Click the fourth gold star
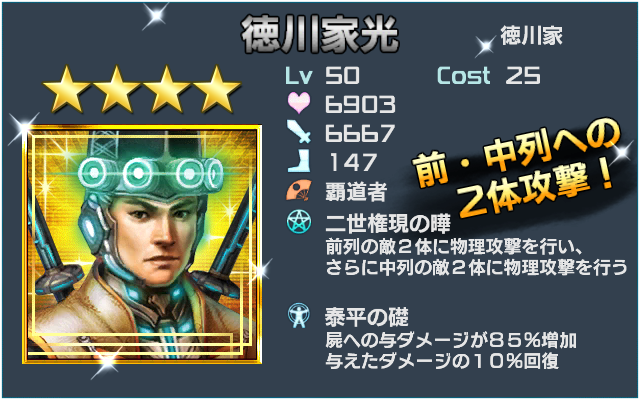The image size is (640, 400). click(x=217, y=89)
